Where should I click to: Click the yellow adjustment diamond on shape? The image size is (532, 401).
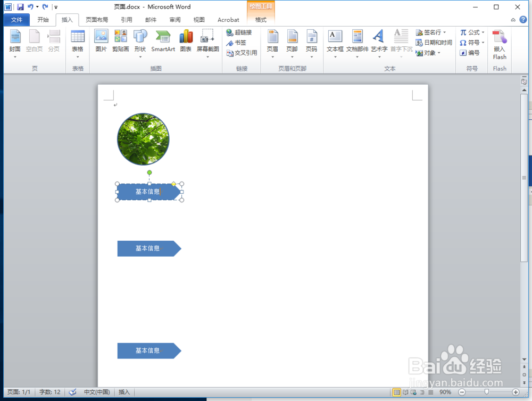[x=174, y=184]
